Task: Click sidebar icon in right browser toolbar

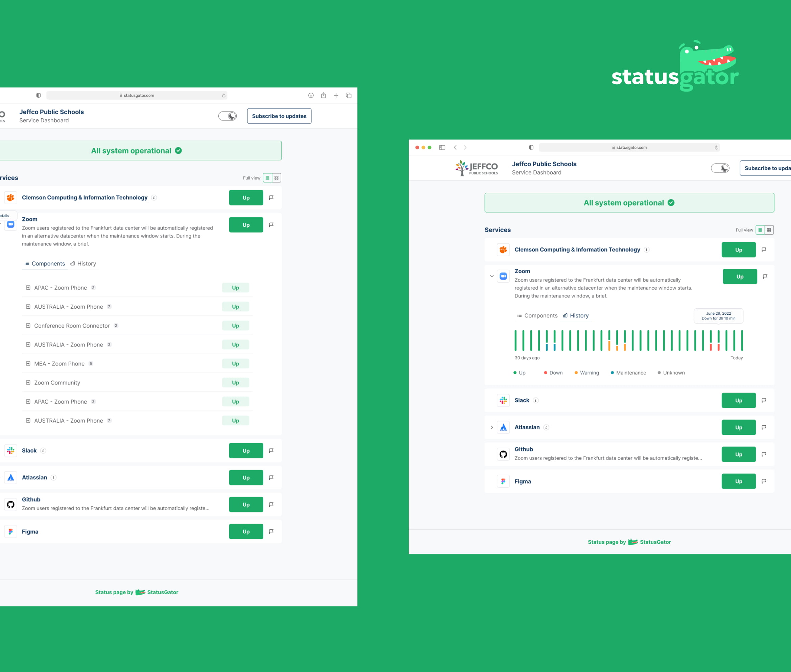Action: coord(442,147)
